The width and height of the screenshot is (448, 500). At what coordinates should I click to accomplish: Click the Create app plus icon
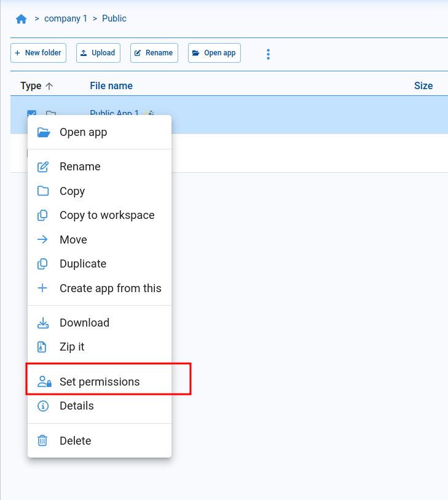[x=43, y=288]
